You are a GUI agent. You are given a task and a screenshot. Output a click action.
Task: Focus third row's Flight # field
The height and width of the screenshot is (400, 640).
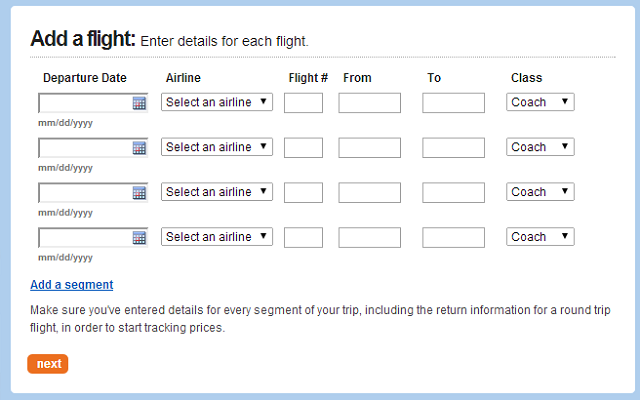(x=303, y=193)
